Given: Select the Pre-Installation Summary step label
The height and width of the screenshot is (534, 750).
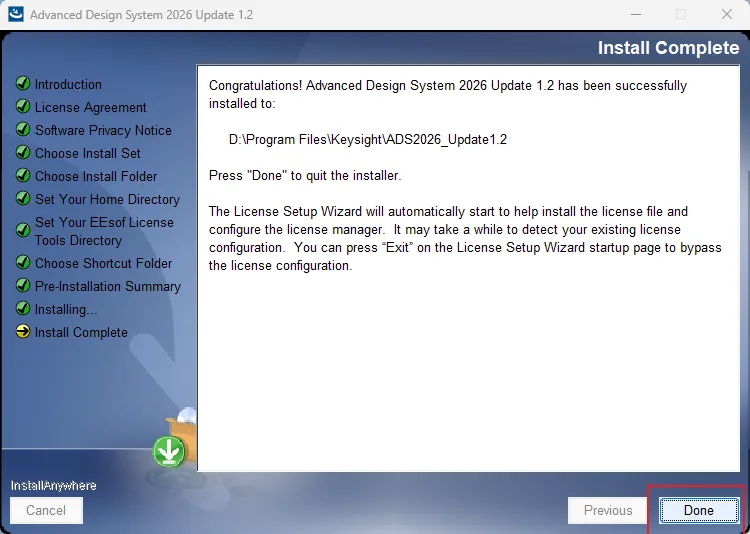Looking at the screenshot, I should (108, 286).
